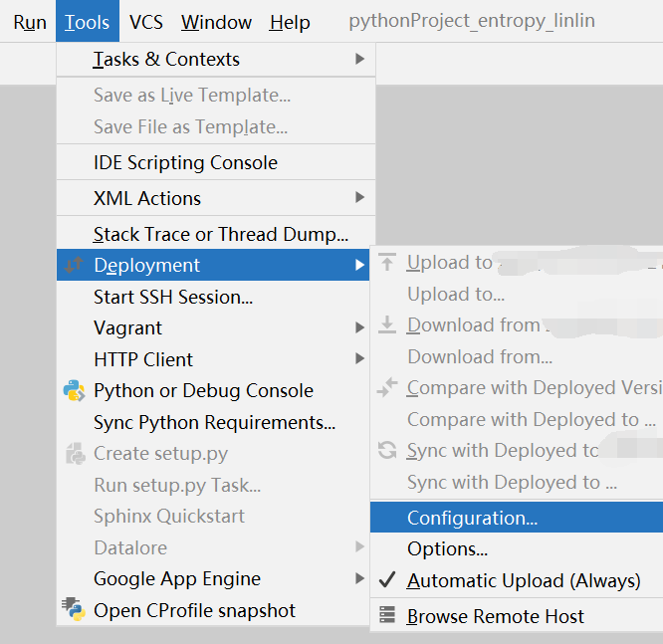Expand the HTTP Client submenu arrow
The height and width of the screenshot is (644, 663).
[359, 359]
